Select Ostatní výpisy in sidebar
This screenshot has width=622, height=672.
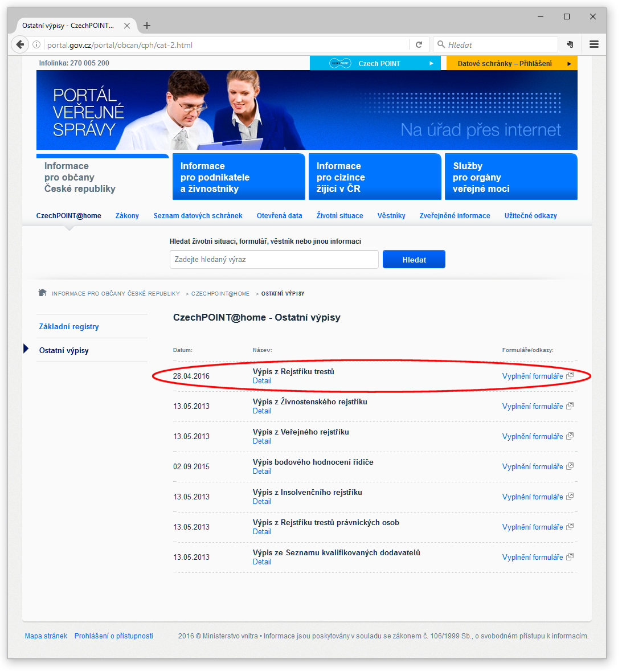(x=64, y=351)
